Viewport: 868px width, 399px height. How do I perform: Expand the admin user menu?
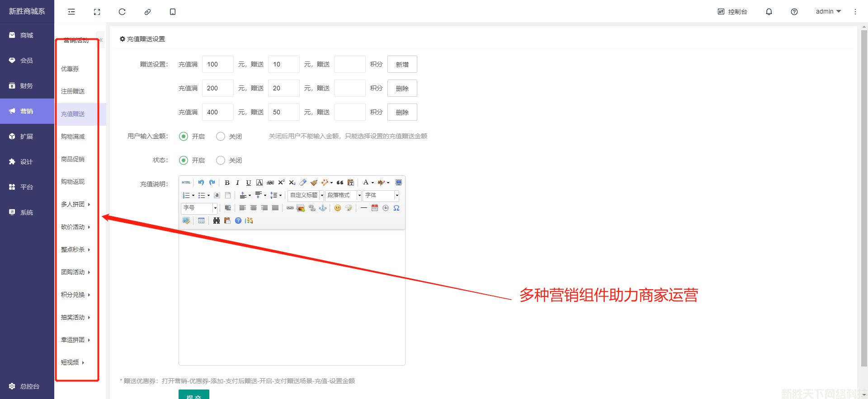[828, 12]
